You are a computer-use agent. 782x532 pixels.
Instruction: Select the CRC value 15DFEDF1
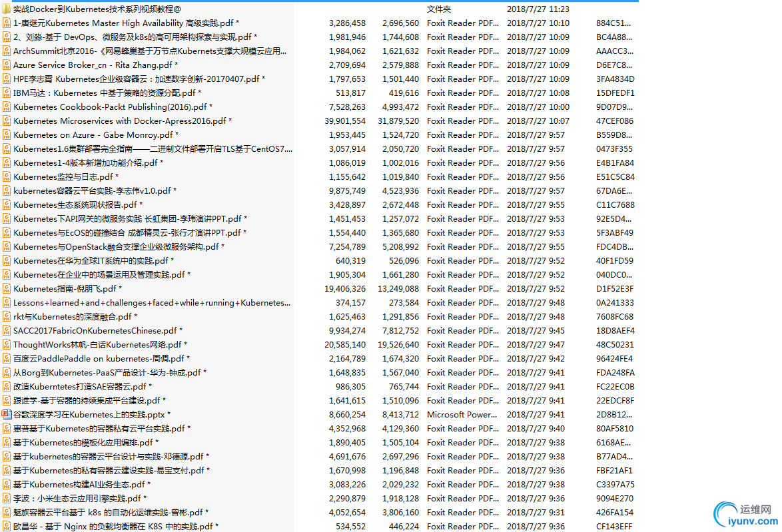click(x=615, y=93)
